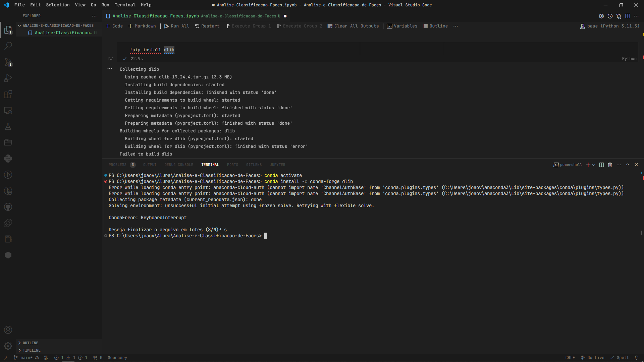644x362 pixels.
Task: Click the Search icon in sidebar
Action: pos(8,46)
